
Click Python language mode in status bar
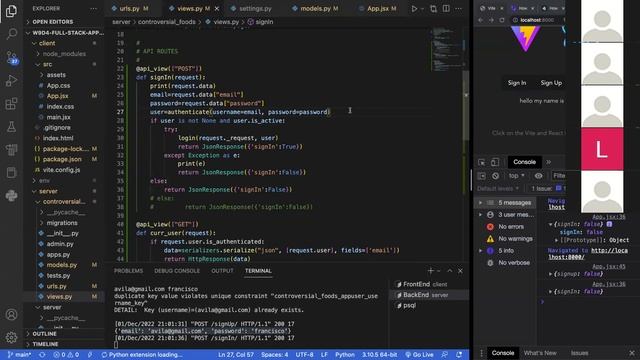tap(344, 355)
